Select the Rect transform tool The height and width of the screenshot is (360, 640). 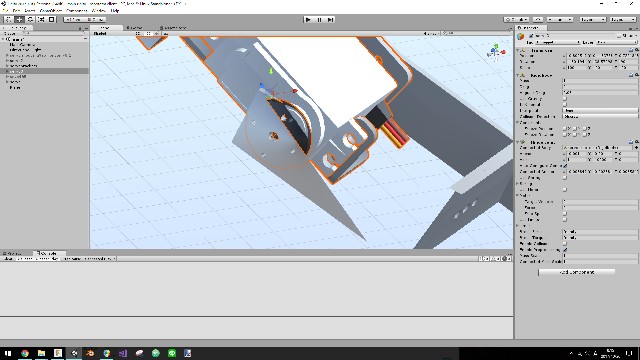point(51,19)
